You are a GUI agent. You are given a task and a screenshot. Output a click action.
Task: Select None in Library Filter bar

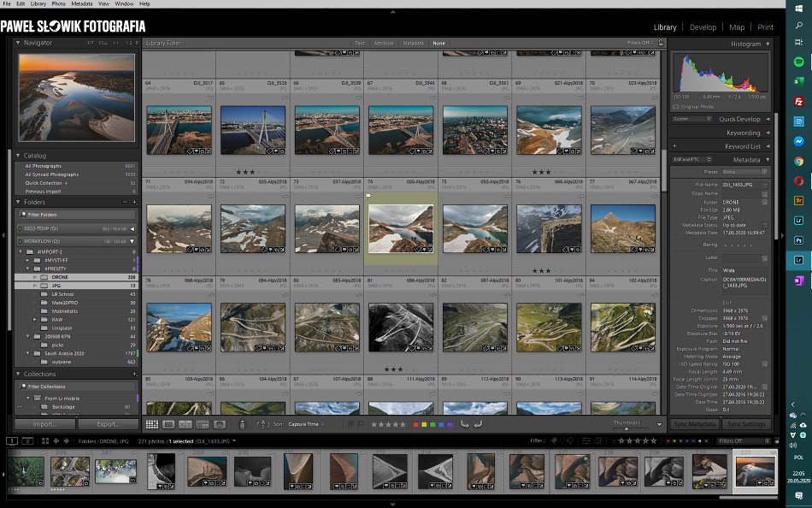438,43
